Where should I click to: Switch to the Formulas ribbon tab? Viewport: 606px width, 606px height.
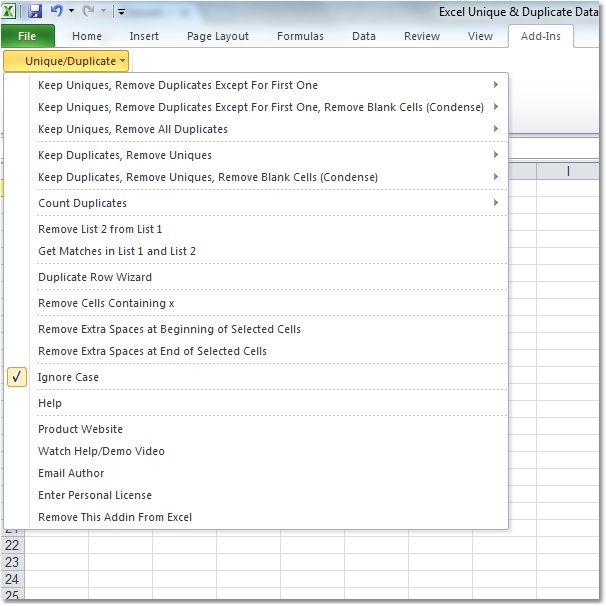click(x=300, y=36)
